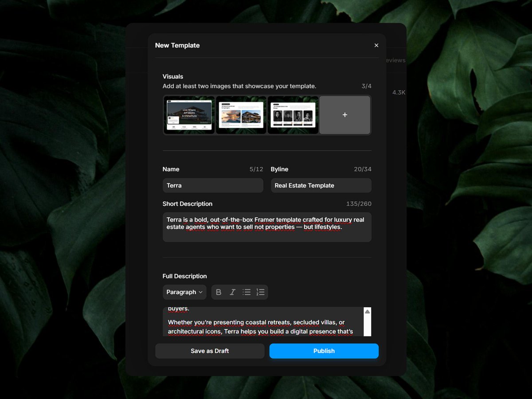Click the Save as Draft button
The height and width of the screenshot is (399, 532).
(210, 351)
